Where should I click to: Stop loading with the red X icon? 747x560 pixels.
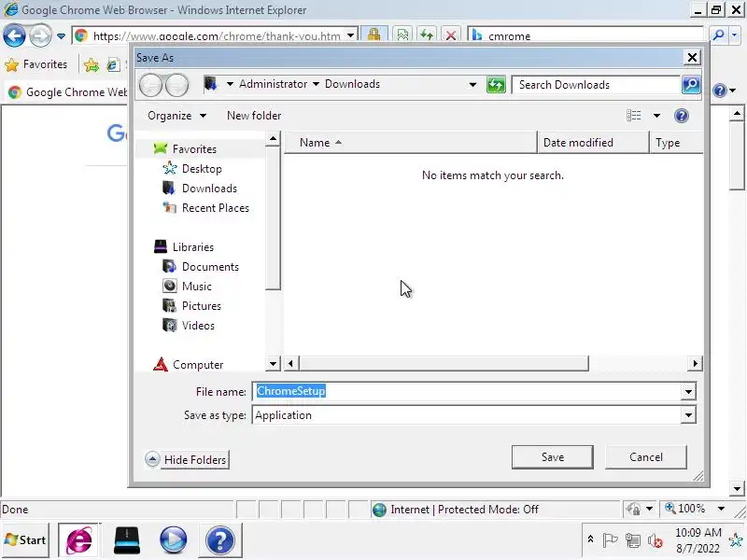(451, 35)
